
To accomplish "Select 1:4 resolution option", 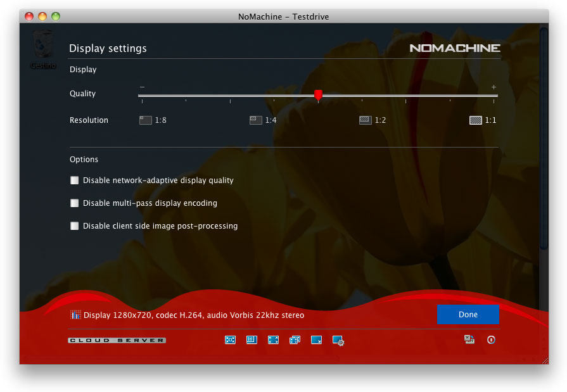I will [256, 120].
